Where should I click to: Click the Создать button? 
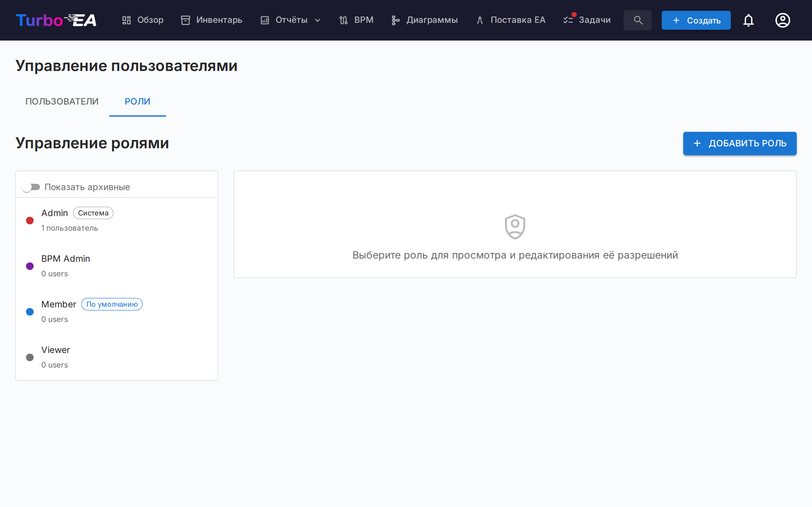(696, 20)
